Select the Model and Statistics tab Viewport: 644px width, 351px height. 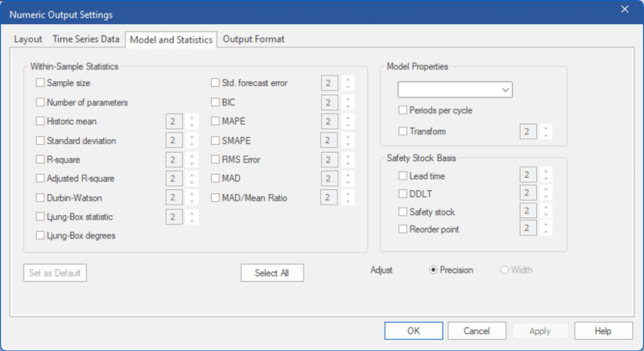171,39
